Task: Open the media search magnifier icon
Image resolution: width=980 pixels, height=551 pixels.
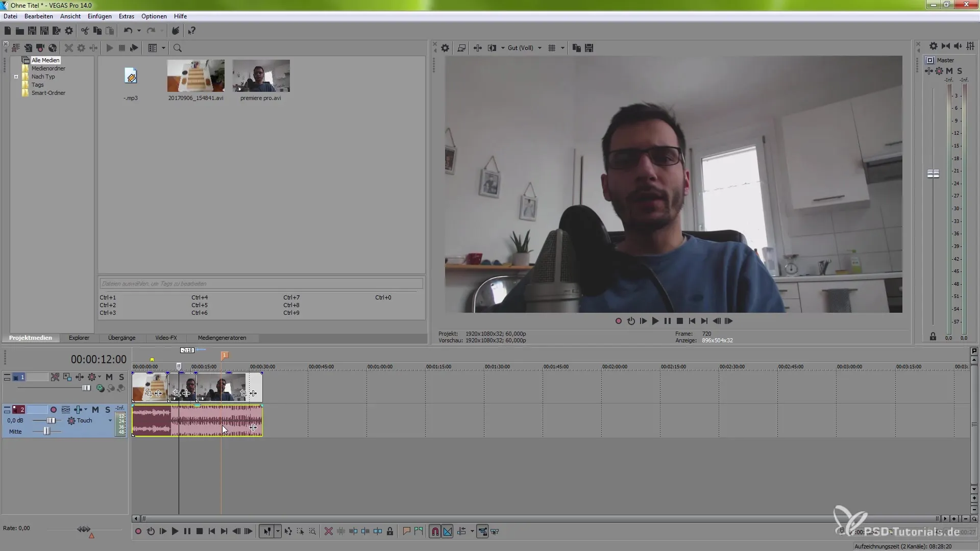Action: tap(178, 48)
